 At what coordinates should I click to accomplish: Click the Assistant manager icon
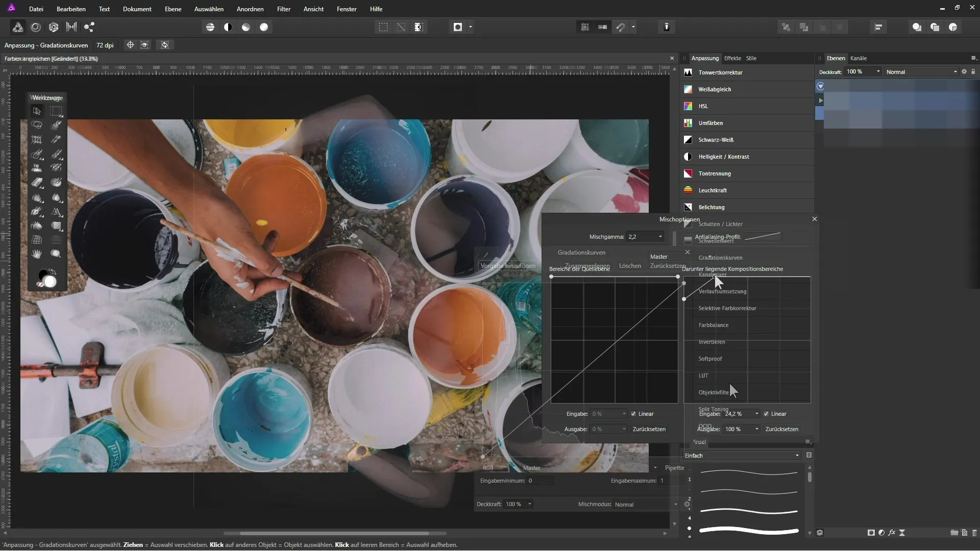coord(667,27)
